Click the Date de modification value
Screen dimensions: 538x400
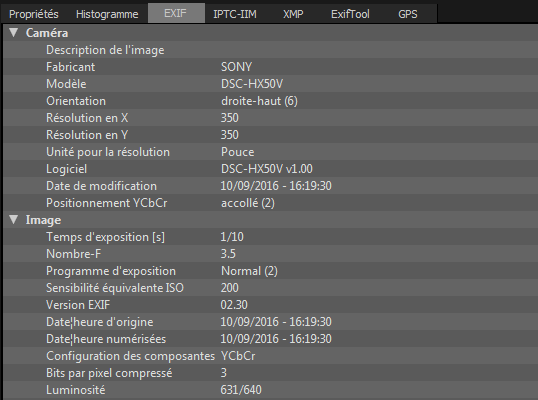tap(276, 186)
